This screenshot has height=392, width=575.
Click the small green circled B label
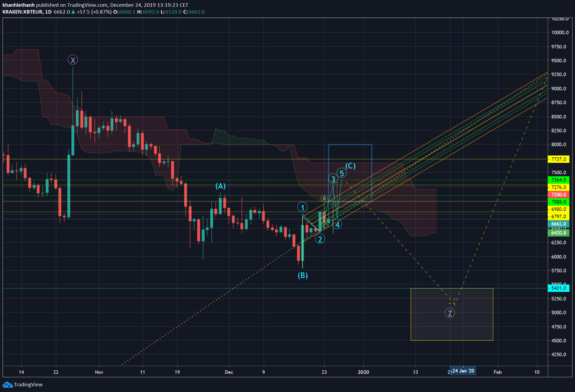click(324, 198)
